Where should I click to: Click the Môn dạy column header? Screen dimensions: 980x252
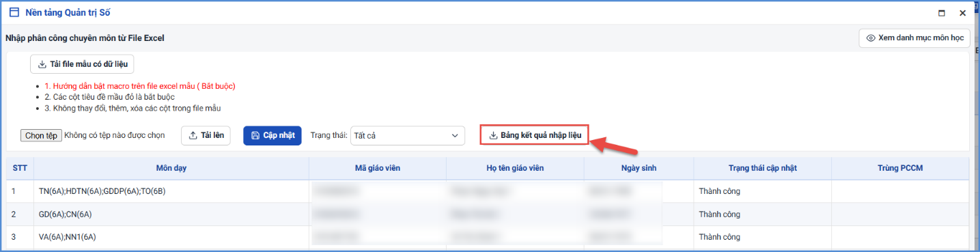171,168
